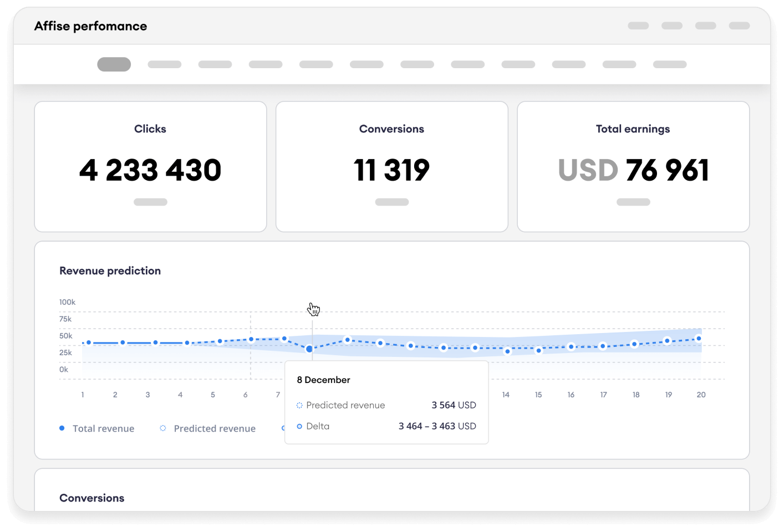Click the placeholder pill under the Clicks number
784x532 pixels.
click(x=150, y=202)
